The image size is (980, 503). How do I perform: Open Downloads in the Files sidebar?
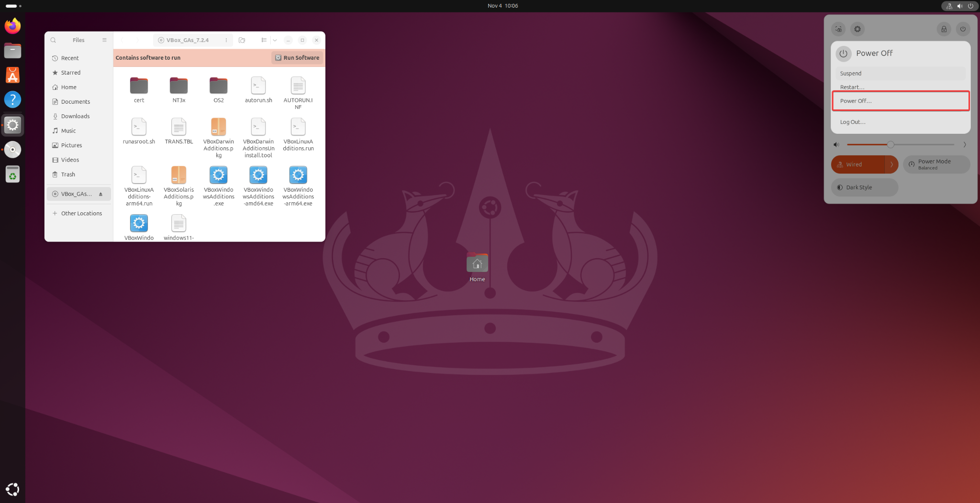[x=75, y=116]
